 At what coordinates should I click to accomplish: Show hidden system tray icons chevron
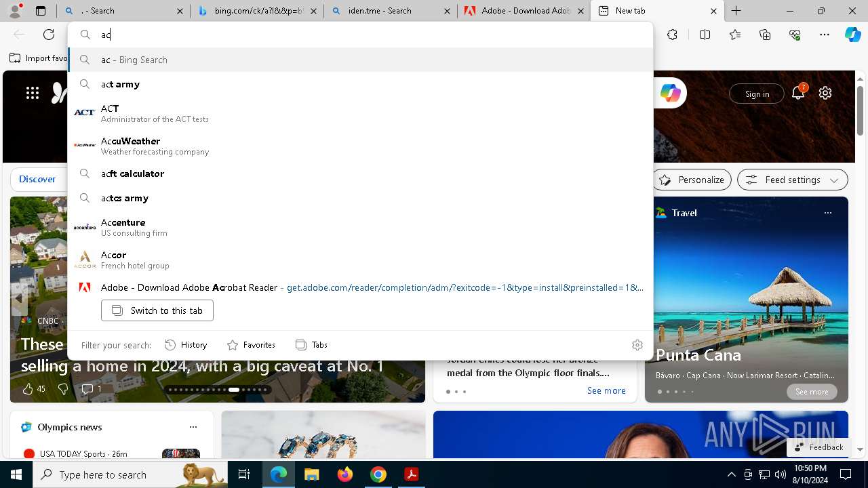pyautogui.click(x=731, y=474)
